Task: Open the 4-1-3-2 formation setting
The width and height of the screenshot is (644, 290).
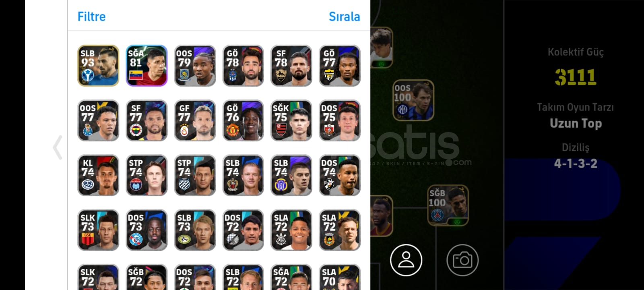Action: coord(576,164)
